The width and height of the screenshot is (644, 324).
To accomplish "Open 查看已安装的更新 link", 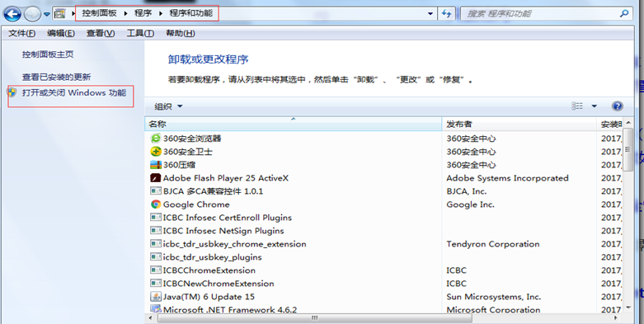I will click(56, 77).
